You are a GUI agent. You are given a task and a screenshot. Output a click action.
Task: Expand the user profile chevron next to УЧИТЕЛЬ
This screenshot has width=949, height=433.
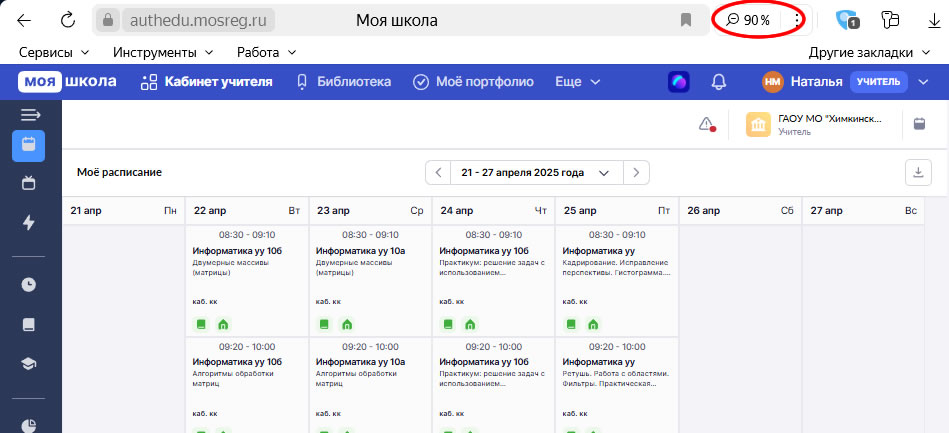point(923,82)
